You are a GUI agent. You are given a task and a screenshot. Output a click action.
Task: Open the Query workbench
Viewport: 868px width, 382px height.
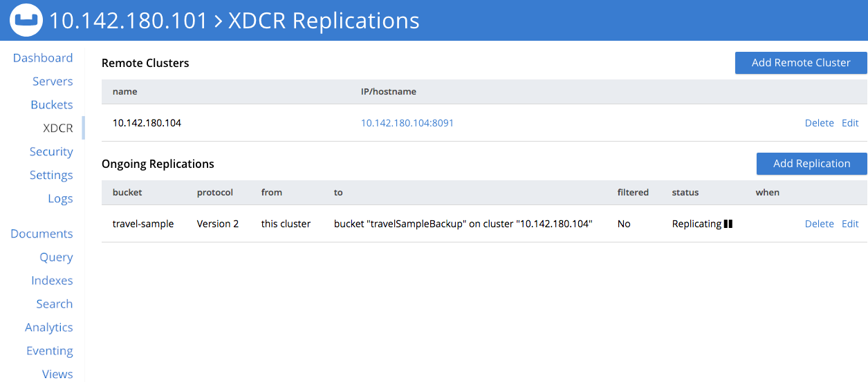tap(56, 258)
